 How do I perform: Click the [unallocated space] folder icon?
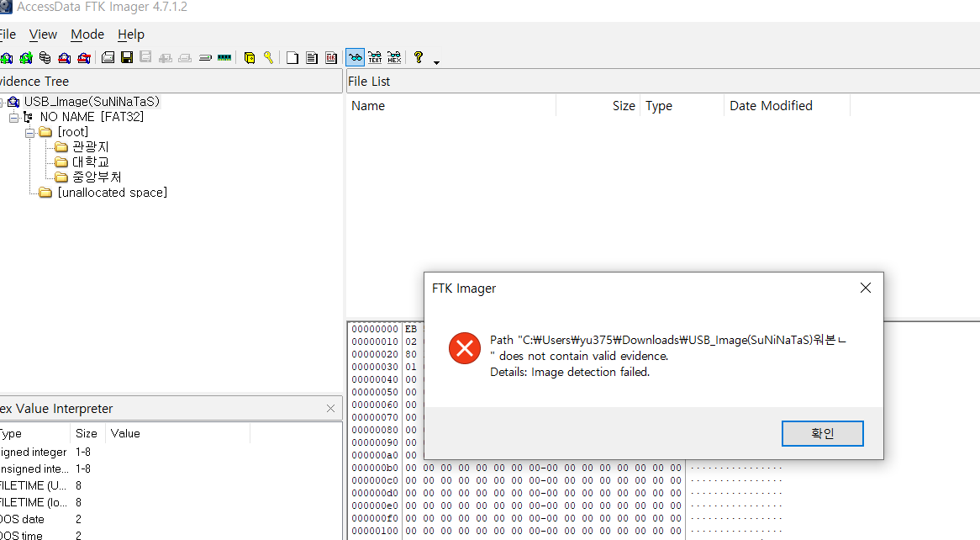click(45, 192)
